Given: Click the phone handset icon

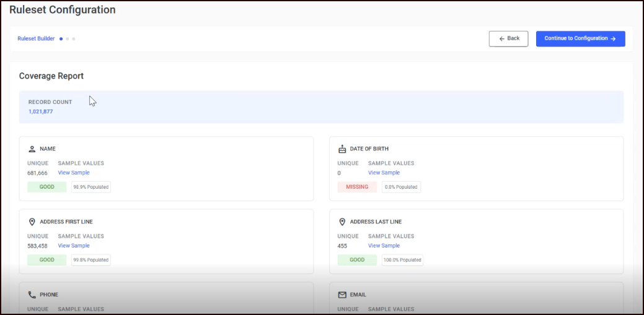Looking at the screenshot, I should coord(32,295).
